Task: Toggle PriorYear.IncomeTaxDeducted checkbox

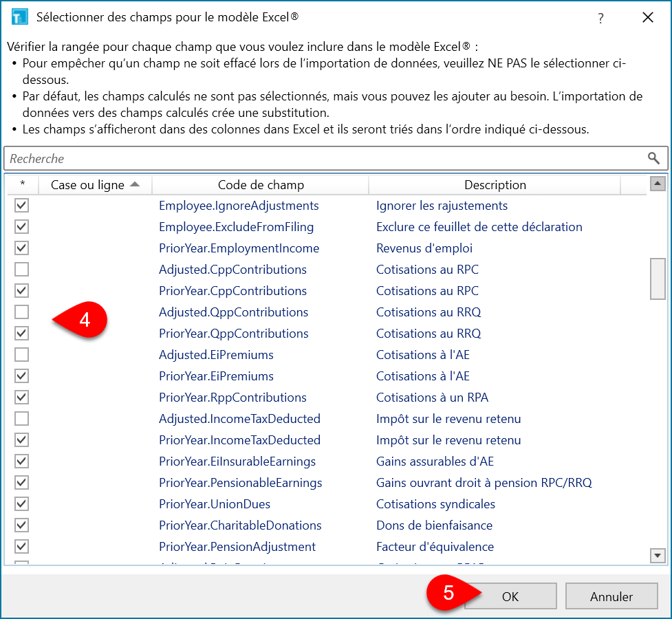Action: click(x=21, y=439)
